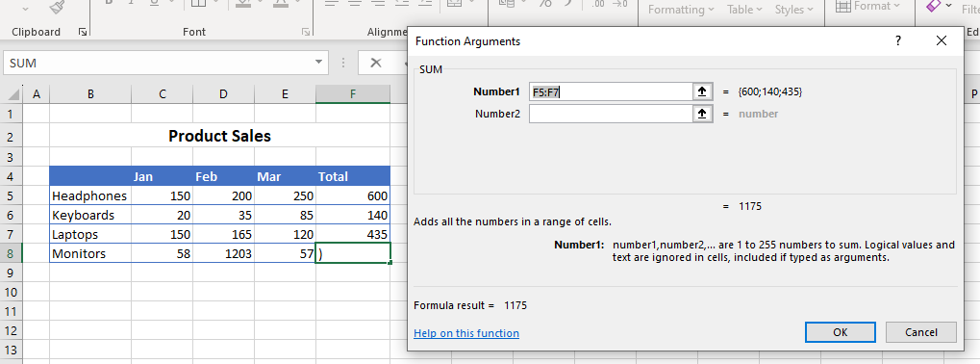Open the Font group dialog launcher

pyautogui.click(x=305, y=32)
